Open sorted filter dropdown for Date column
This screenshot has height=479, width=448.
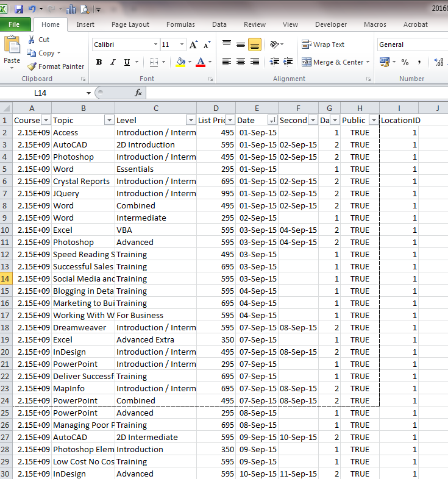(x=272, y=120)
